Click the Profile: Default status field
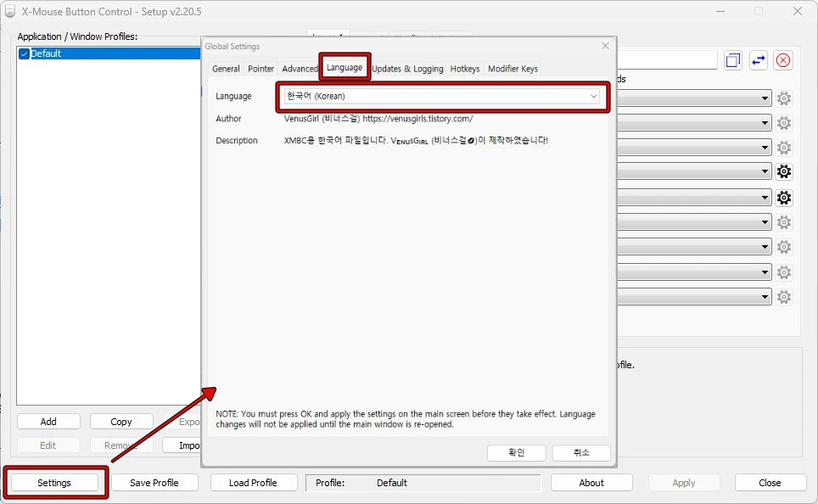The image size is (818, 504). tap(423, 483)
